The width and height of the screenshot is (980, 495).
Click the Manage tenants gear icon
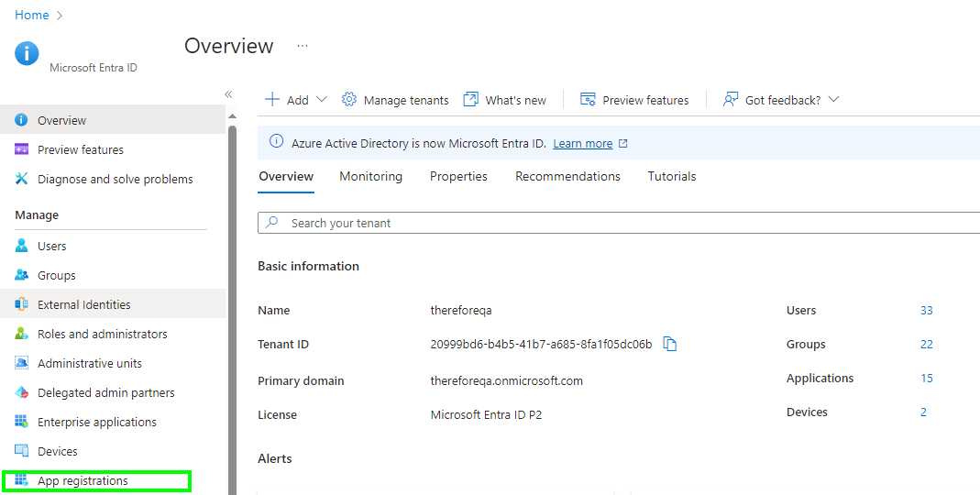point(349,100)
